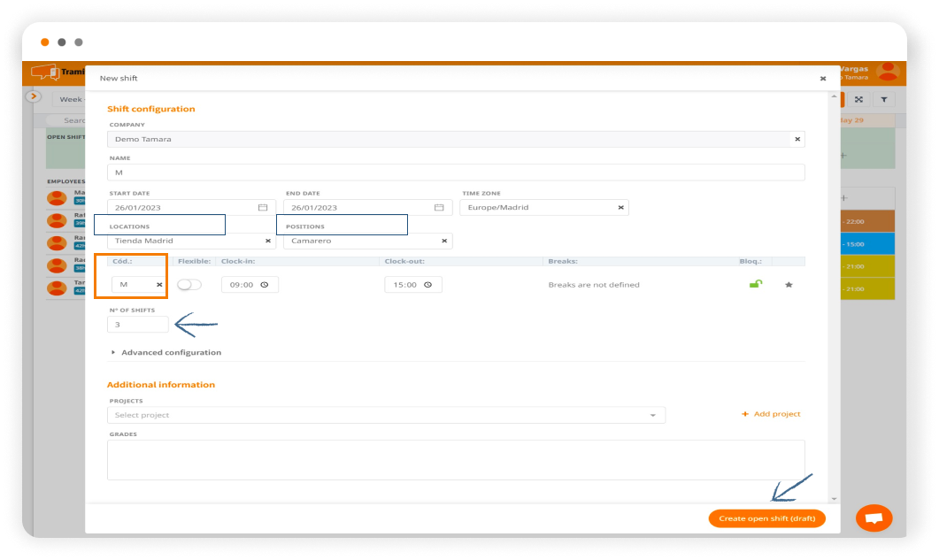939x560 pixels.
Task: Focus the Nº of shifts input
Action: coord(137,325)
